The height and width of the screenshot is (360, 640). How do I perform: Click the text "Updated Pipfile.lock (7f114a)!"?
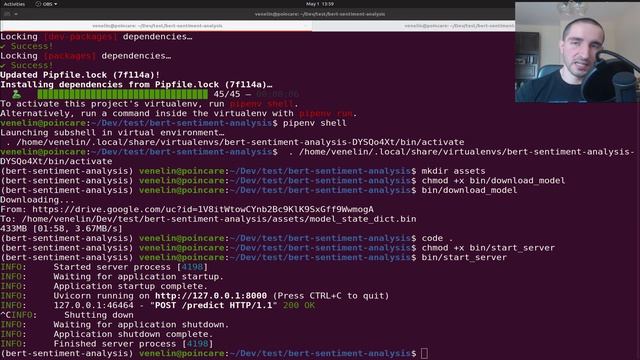coord(80,75)
